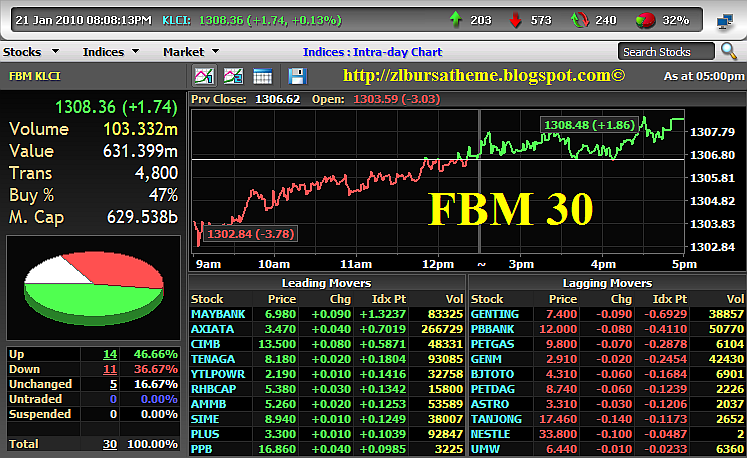
Task: Click the KLCI value in the top ticker
Action: coord(270,20)
